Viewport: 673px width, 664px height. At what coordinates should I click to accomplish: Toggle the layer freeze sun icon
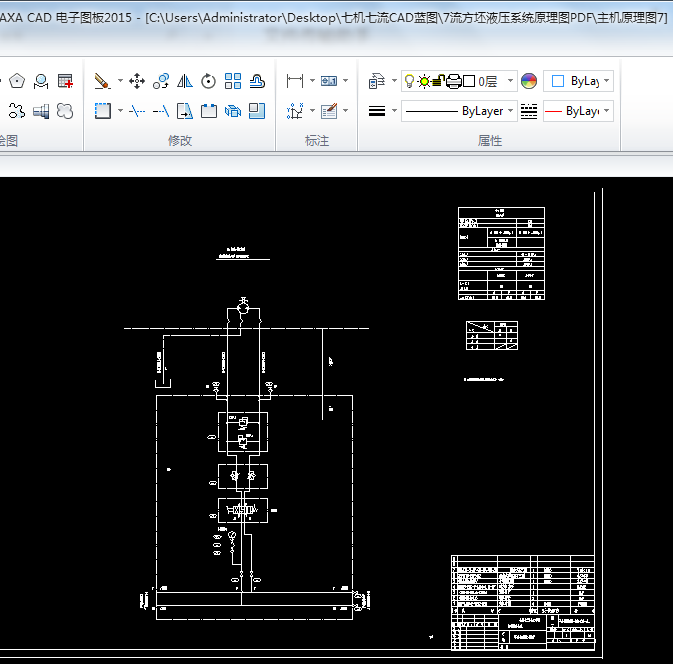click(424, 81)
